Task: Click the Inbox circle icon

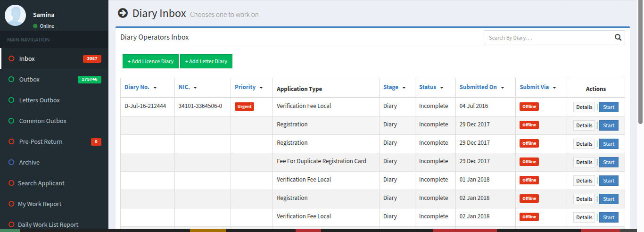Action: [11, 59]
